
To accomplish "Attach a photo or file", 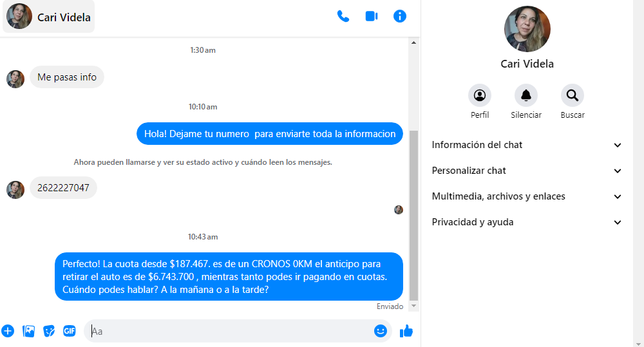I will pyautogui.click(x=28, y=331).
